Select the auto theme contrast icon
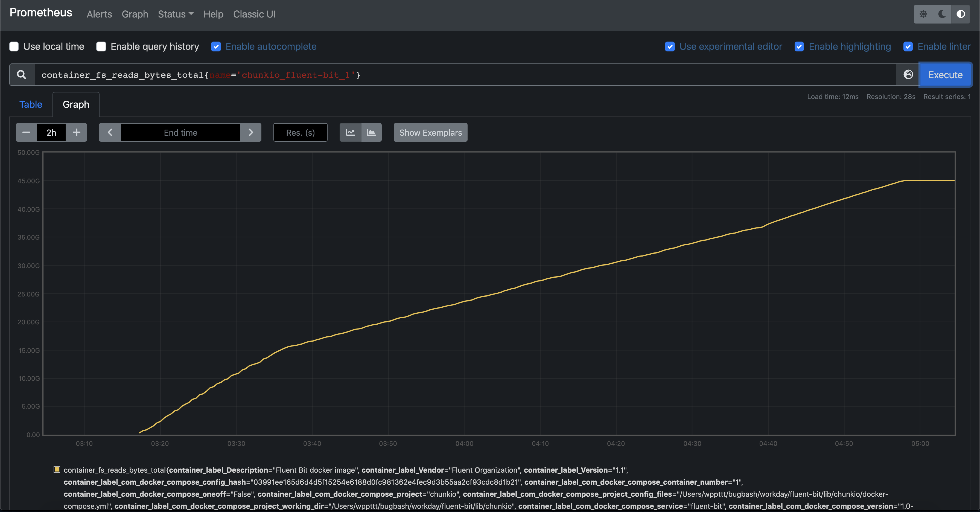Screen dimensions: 980x512 pos(961,14)
